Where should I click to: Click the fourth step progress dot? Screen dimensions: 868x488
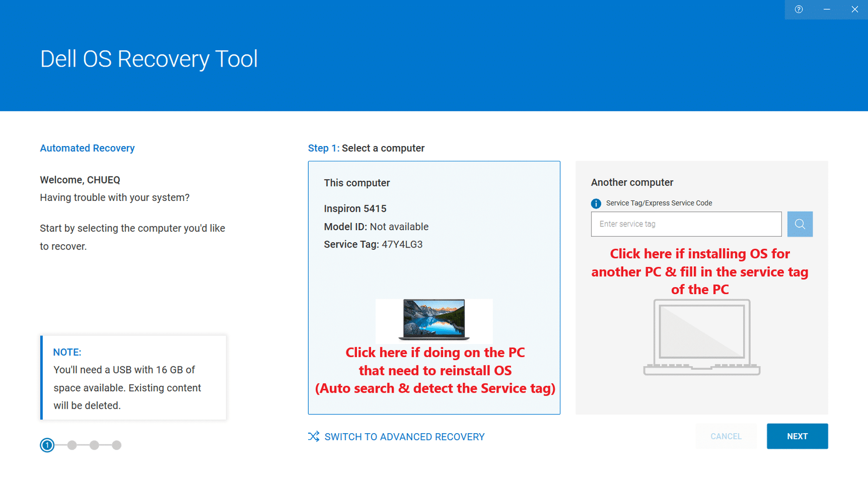(x=117, y=445)
